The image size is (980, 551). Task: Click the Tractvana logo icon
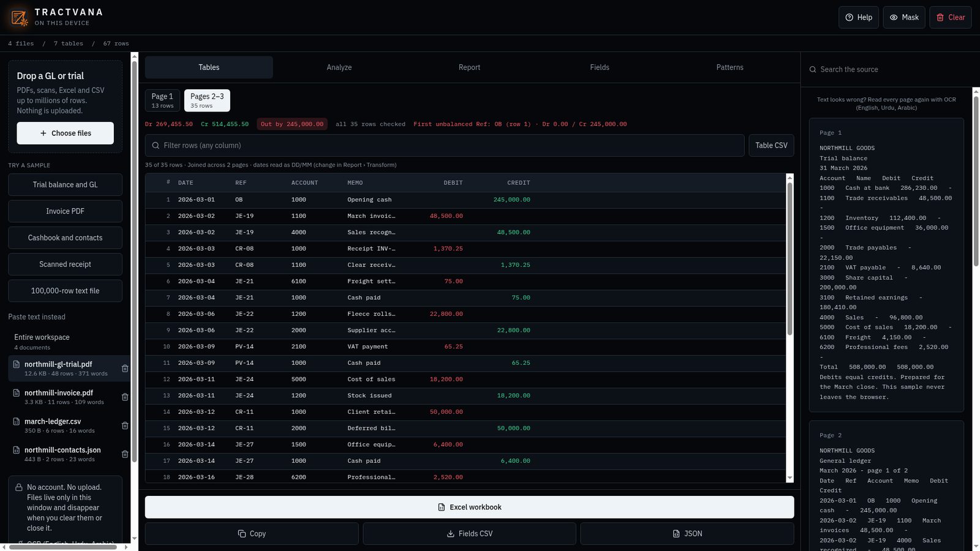(x=19, y=17)
